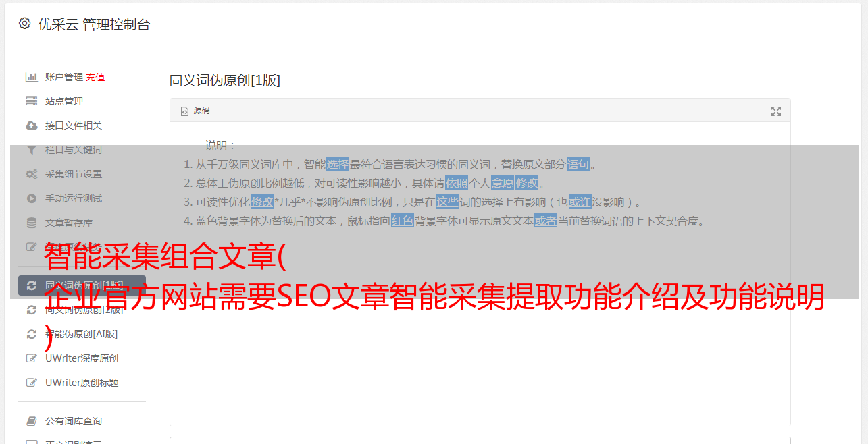This screenshot has width=868, height=444.
Task: Click highlighted word 红色 in editor
Action: [x=403, y=221]
